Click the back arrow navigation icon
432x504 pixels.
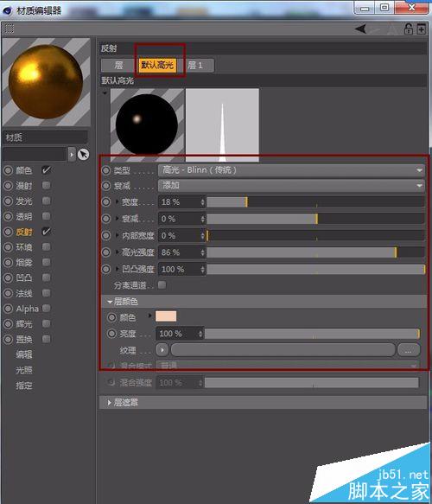361,29
